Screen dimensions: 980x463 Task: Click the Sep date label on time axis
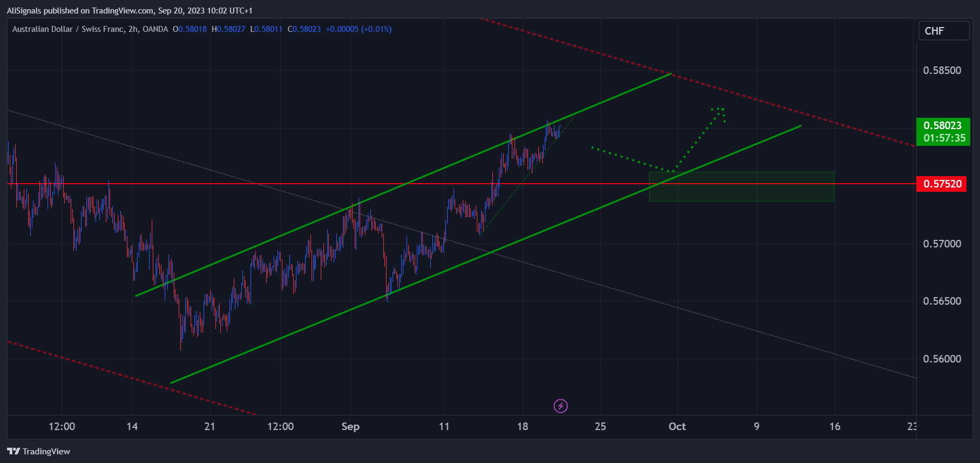350,426
